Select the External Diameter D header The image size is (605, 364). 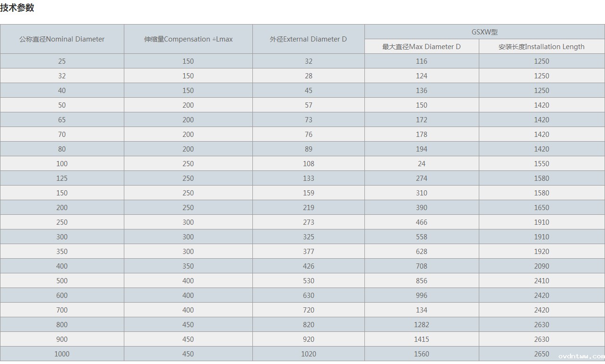[308, 39]
